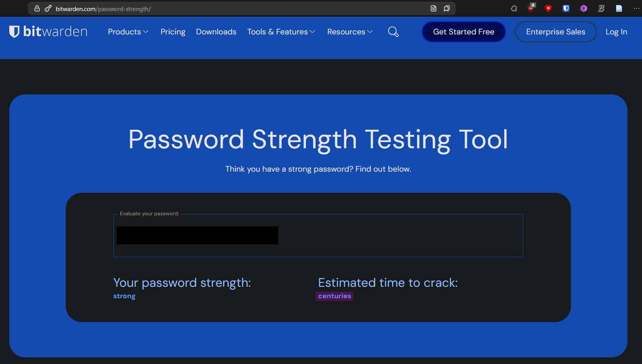This screenshot has width=642, height=364.
Task: Click the key icon in address bar
Action: click(48, 8)
